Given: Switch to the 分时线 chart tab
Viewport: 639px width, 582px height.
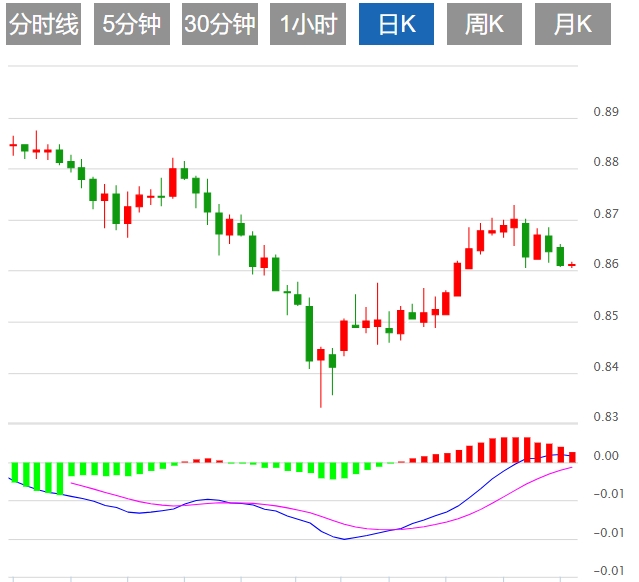Looking at the screenshot, I should (44, 24).
